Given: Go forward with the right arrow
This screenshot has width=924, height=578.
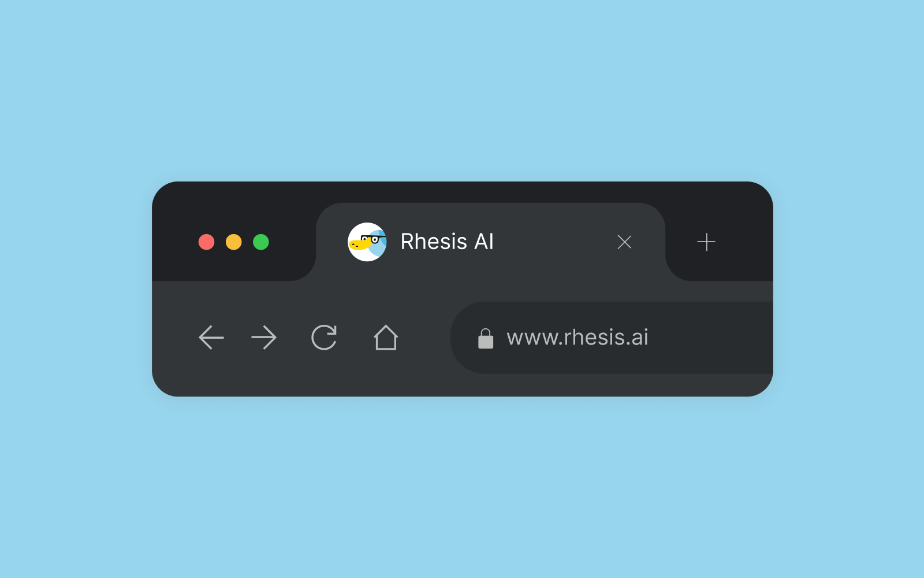Looking at the screenshot, I should point(264,338).
